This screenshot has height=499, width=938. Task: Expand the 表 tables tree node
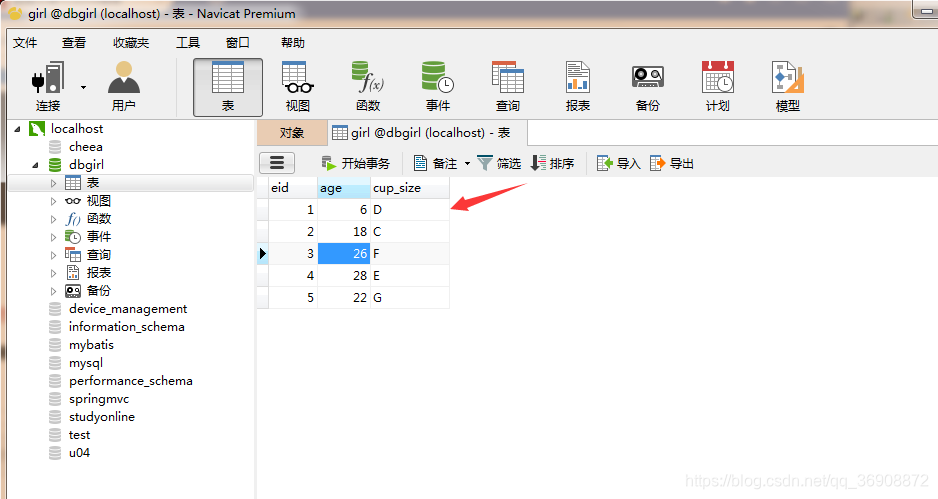(x=53, y=183)
